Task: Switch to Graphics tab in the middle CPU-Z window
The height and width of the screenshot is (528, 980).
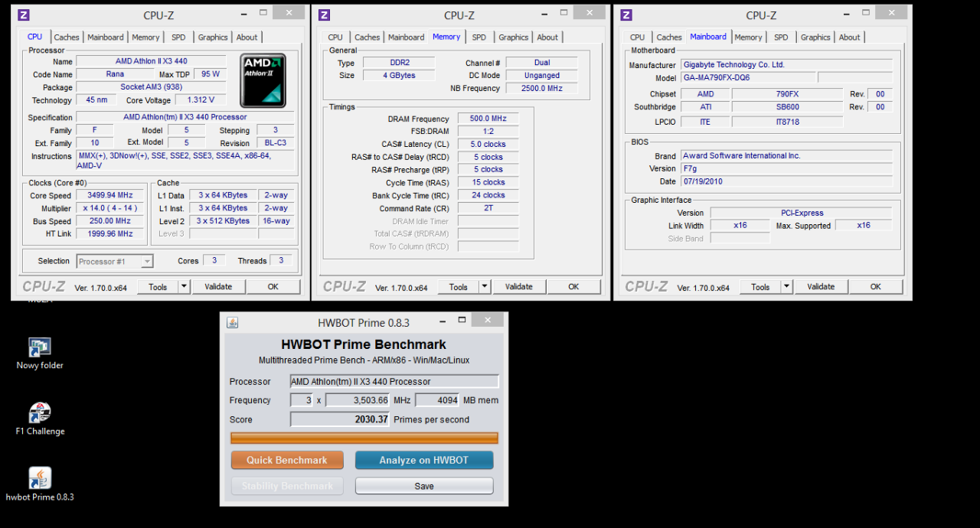Action: [x=514, y=37]
